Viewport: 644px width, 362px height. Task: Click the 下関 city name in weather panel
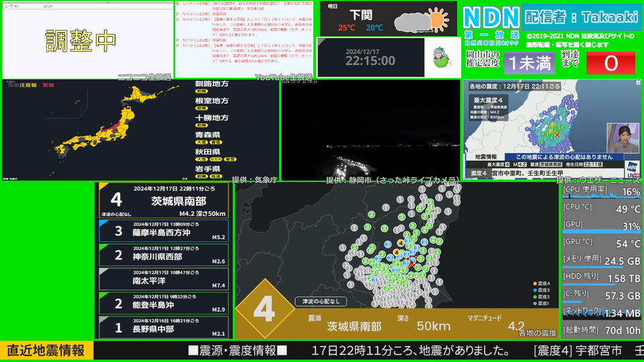[361, 15]
